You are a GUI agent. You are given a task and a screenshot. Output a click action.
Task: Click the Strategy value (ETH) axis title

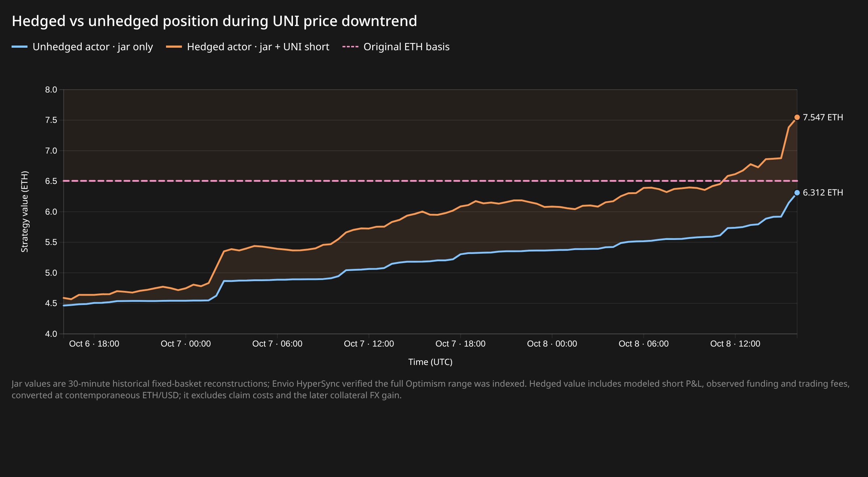25,212
